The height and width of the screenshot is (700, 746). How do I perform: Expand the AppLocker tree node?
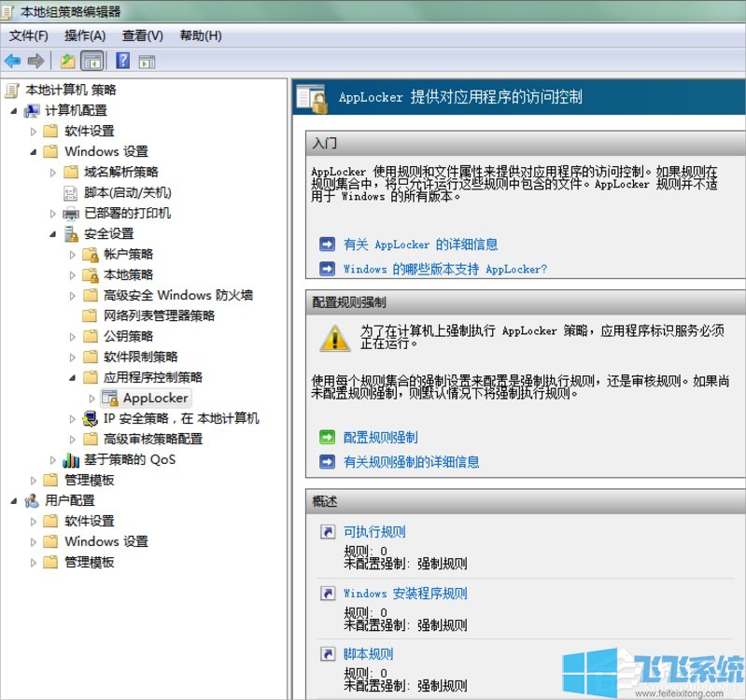(91, 398)
